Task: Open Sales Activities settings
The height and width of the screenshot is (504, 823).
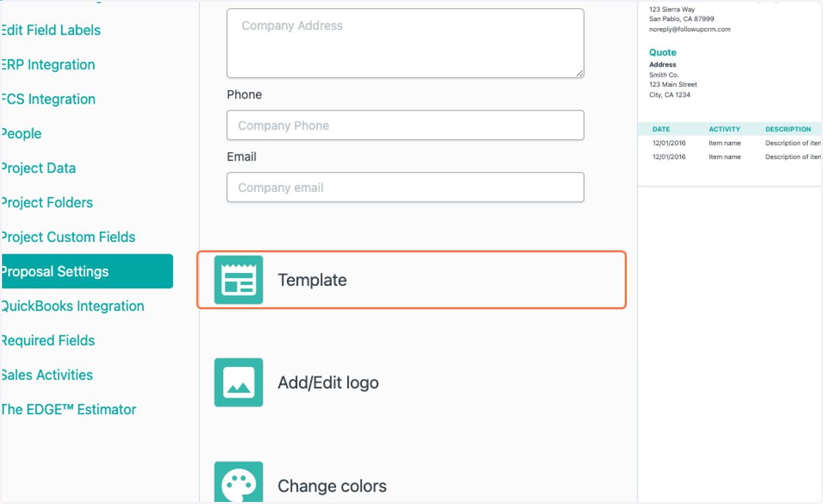Action: pyautogui.click(x=47, y=374)
